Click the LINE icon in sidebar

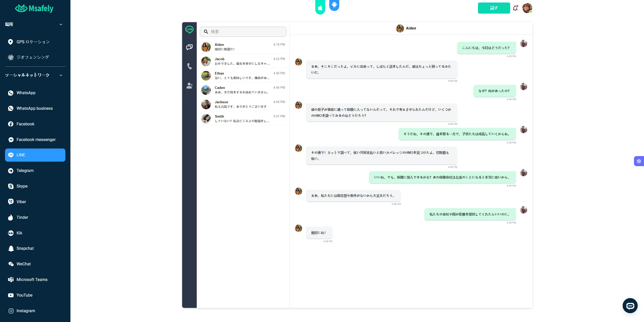[x=11, y=155]
